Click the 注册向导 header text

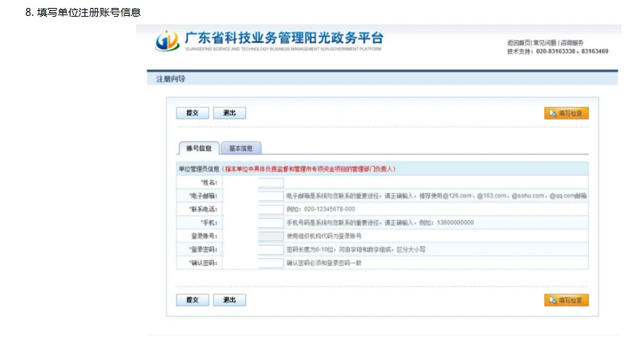171,79
